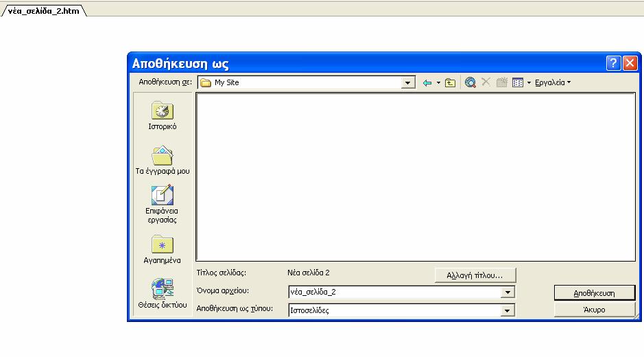Click in the Όνομα αρχείου field
This screenshot has width=644, height=357.
click(x=395, y=292)
